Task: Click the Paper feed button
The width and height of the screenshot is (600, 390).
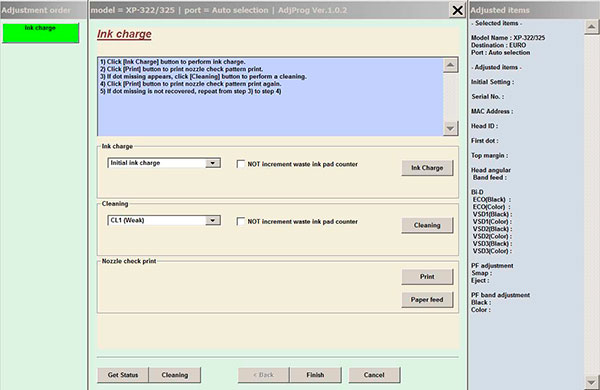Action: click(x=427, y=300)
